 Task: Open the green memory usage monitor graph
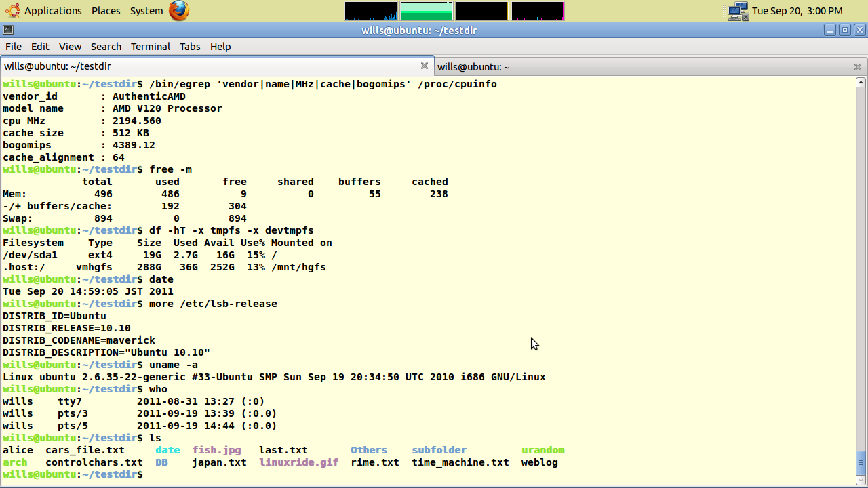[427, 11]
